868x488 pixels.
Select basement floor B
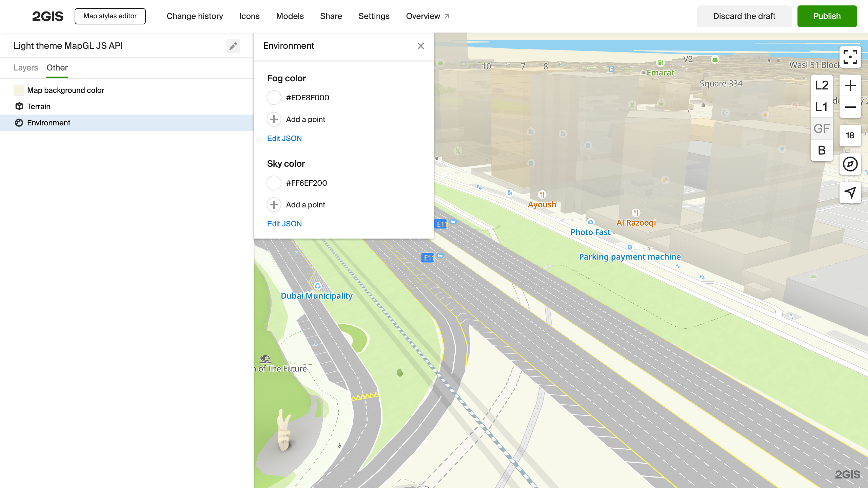coord(822,150)
